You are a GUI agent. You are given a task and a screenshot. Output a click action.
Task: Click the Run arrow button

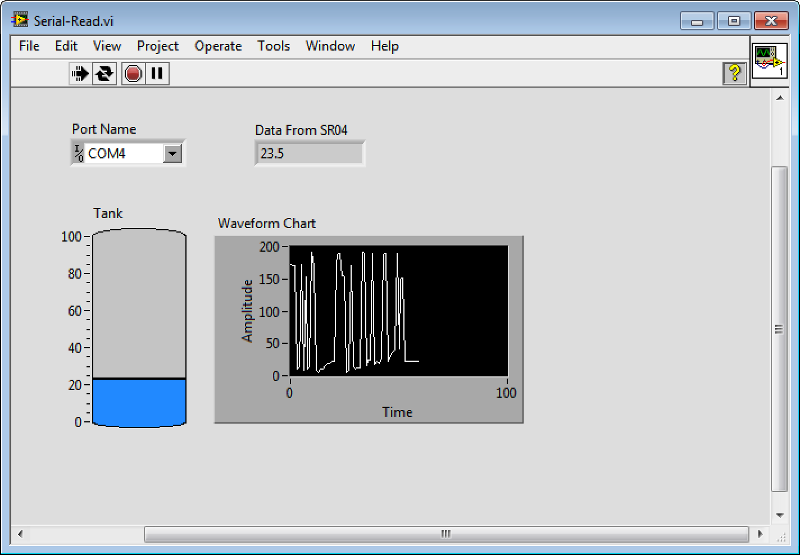(x=80, y=74)
